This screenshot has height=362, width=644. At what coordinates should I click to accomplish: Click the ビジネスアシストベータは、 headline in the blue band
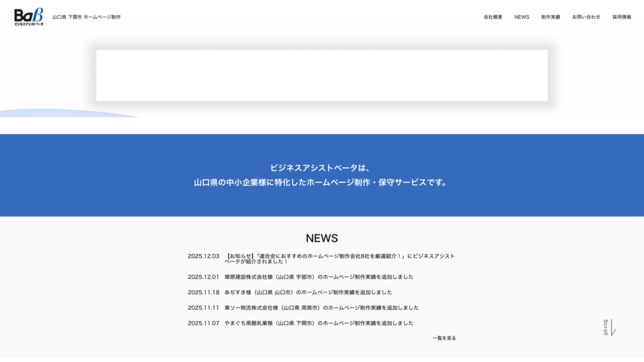tap(321, 168)
